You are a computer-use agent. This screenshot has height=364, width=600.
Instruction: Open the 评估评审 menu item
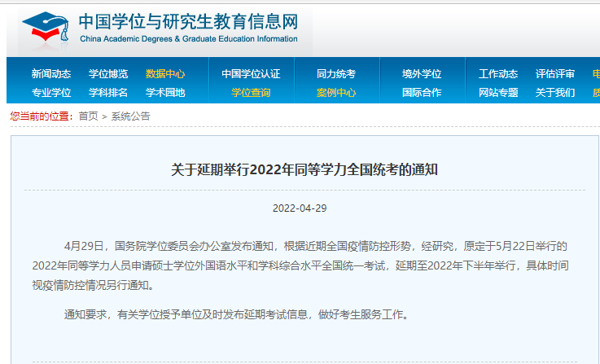click(555, 74)
